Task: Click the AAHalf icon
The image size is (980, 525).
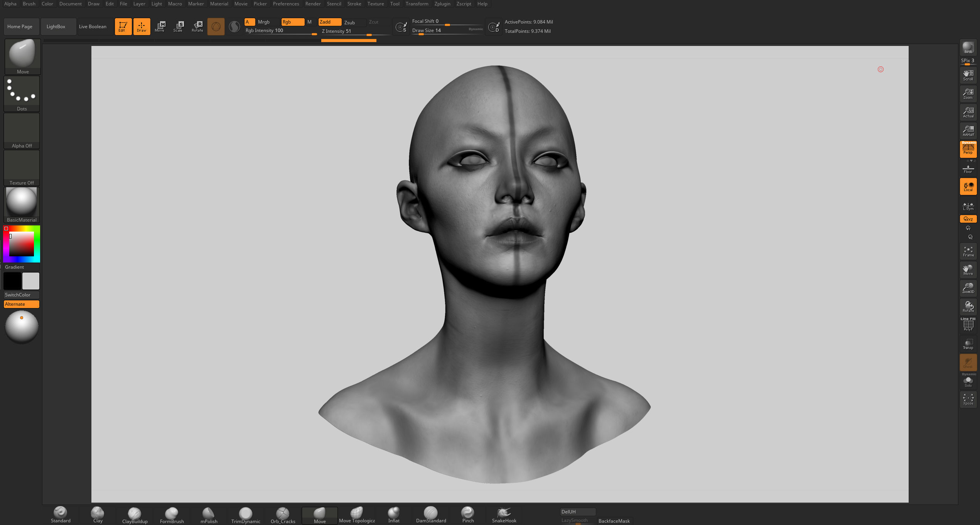Action: pyautogui.click(x=968, y=130)
